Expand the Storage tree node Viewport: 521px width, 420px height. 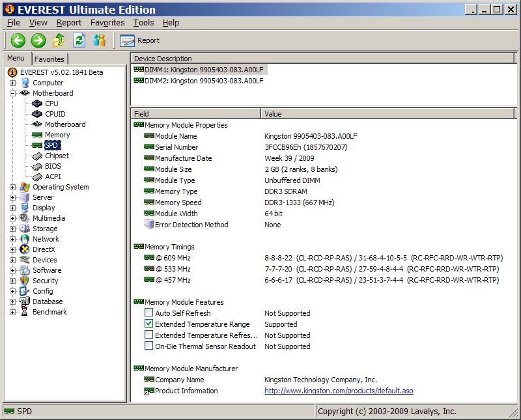click(x=12, y=229)
